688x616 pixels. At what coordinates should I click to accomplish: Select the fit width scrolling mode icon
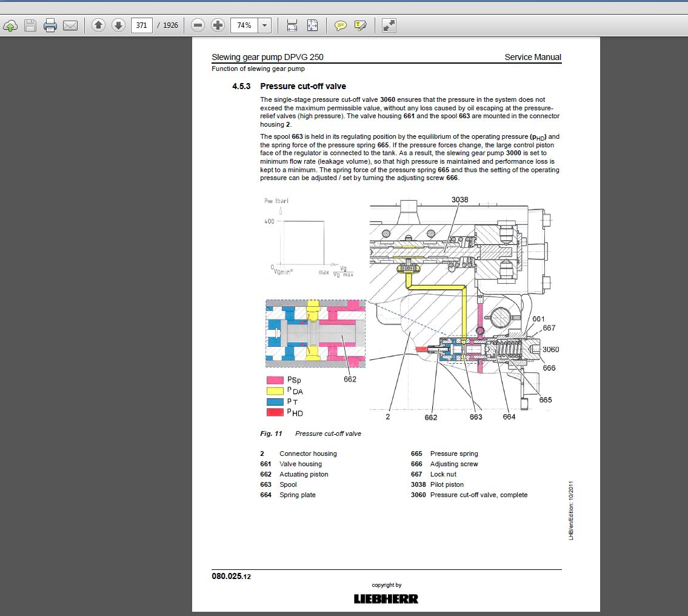pyautogui.click(x=292, y=25)
